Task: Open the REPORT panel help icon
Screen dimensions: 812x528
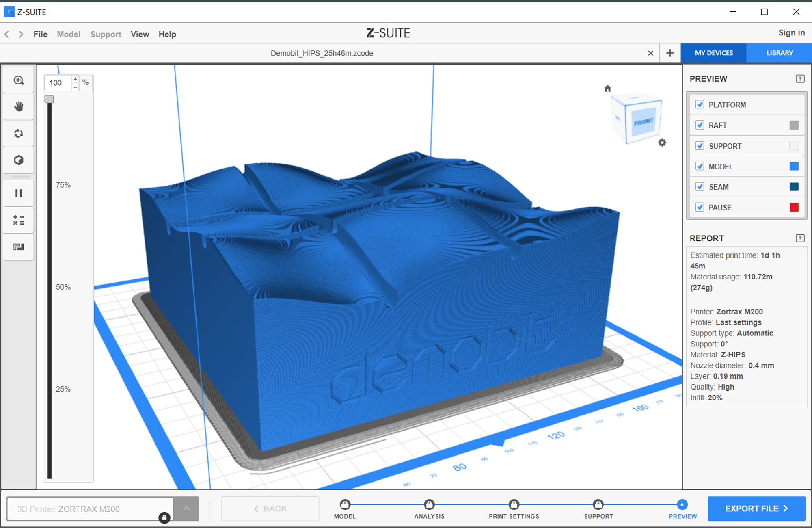Action: coord(800,238)
